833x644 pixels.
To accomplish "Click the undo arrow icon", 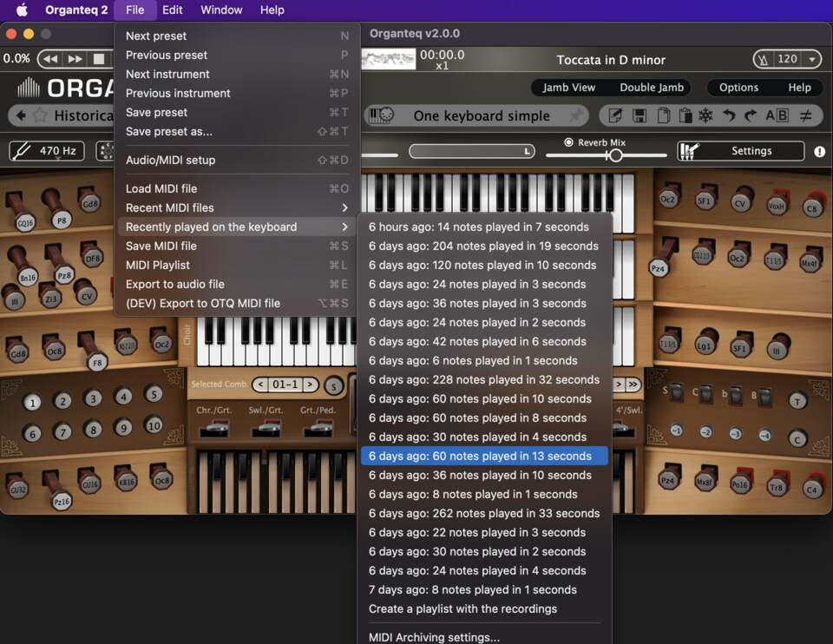I will click(729, 115).
